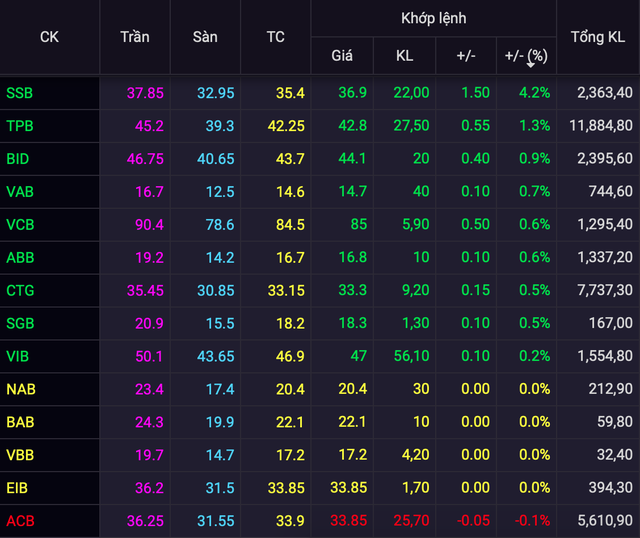The width and height of the screenshot is (640, 538).
Task: Click the Sàn column header
Action: pyautogui.click(x=205, y=37)
